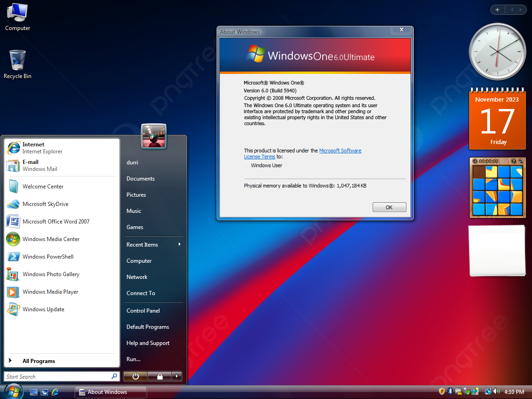Image resolution: width=532 pixels, height=399 pixels.
Task: Launch Windows Media Player
Action: pyautogui.click(x=62, y=292)
